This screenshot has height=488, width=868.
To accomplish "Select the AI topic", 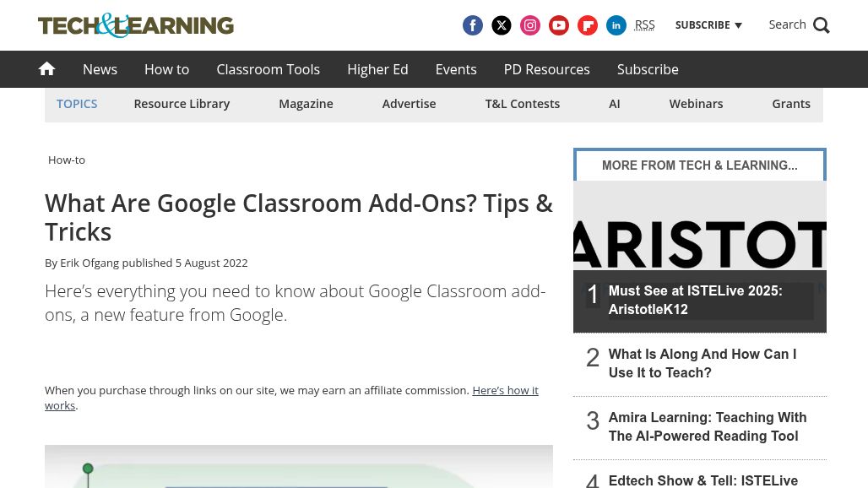I will 614,104.
